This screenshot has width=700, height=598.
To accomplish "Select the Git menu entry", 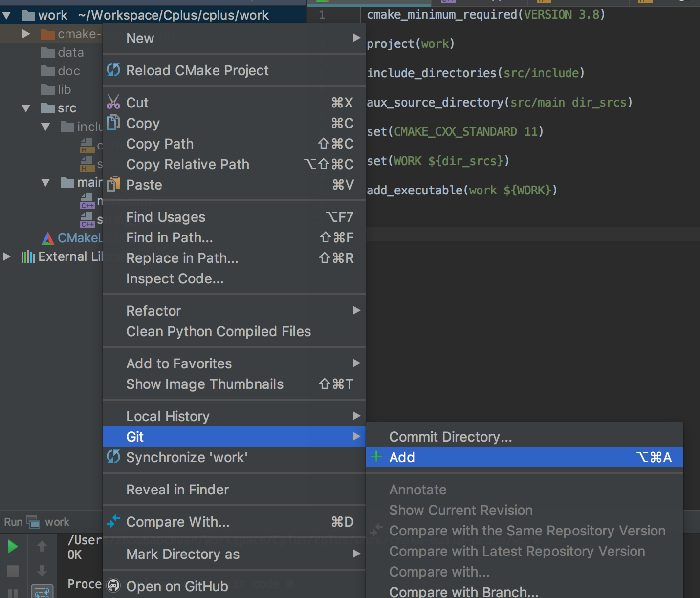I will [x=234, y=436].
